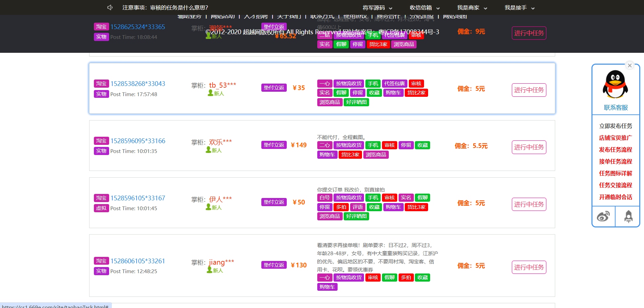Open task 1528625324*33365
The width and height of the screenshot is (644, 308).
point(138,27)
